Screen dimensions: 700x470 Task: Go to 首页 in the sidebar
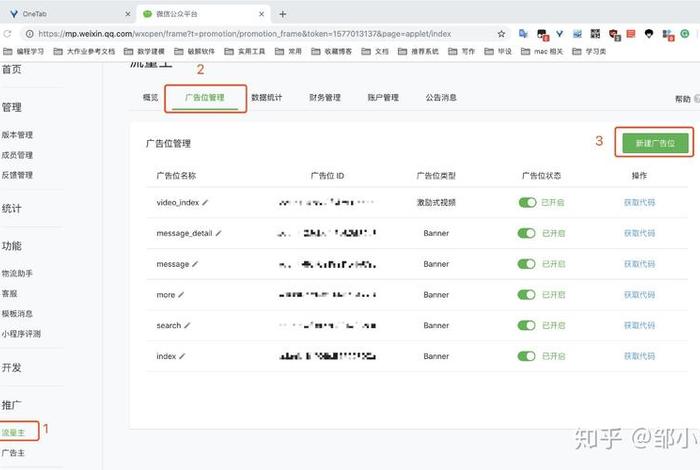[x=12, y=70]
